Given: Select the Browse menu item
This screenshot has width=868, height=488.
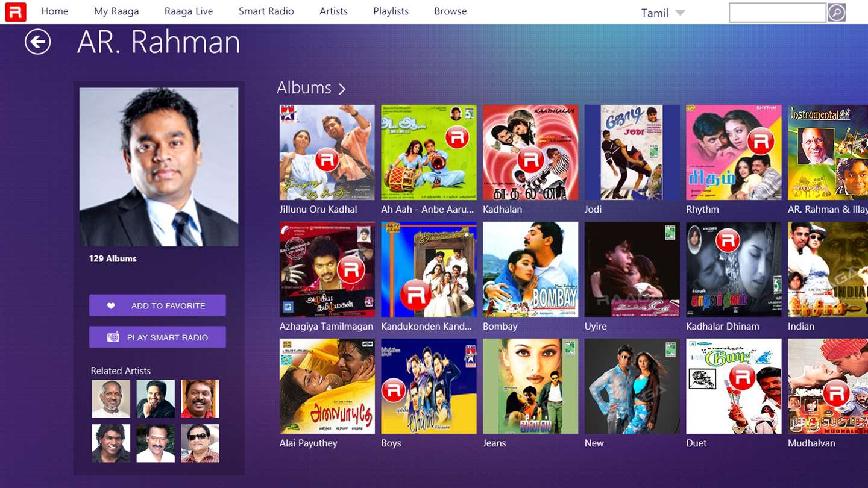Looking at the screenshot, I should [x=450, y=11].
